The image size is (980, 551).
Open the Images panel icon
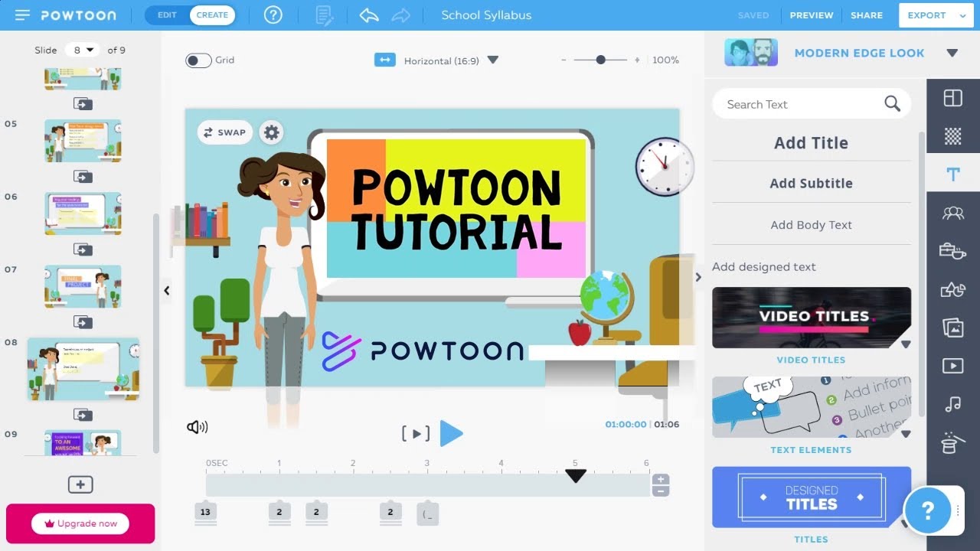click(952, 328)
